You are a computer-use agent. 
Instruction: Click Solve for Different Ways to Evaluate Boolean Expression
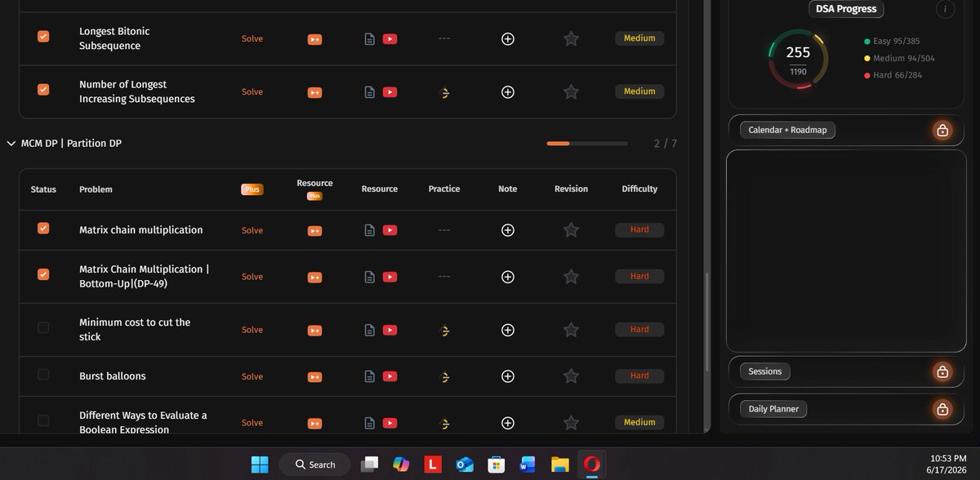click(252, 424)
